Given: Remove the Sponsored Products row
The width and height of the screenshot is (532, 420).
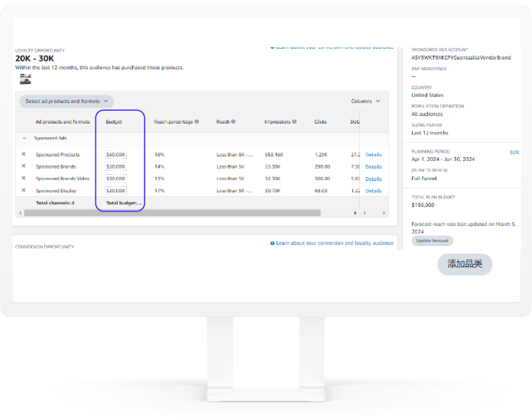Looking at the screenshot, I should 23,154.
